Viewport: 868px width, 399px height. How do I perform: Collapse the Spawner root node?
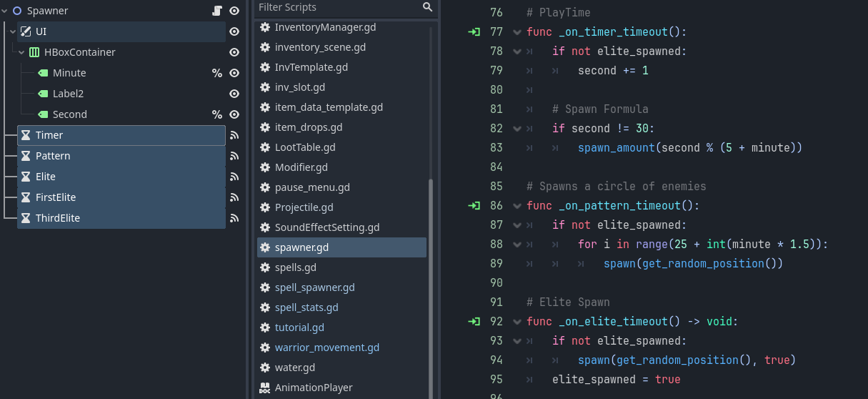(x=5, y=11)
